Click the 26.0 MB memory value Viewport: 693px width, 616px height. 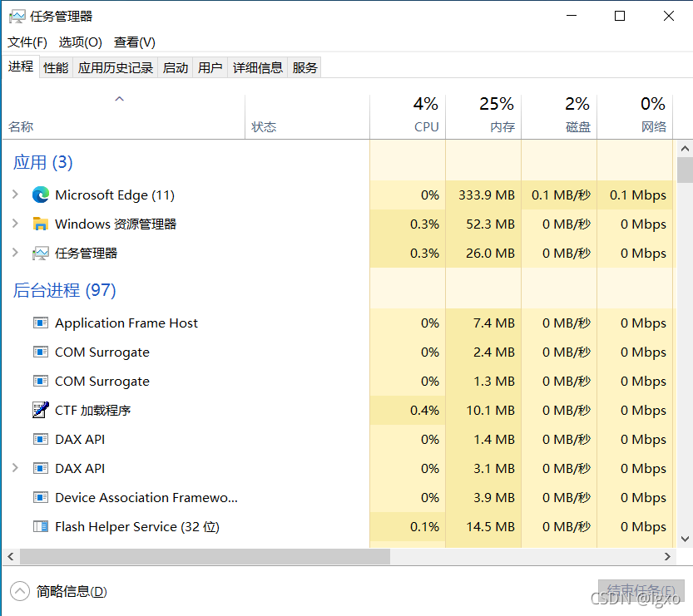pos(491,253)
